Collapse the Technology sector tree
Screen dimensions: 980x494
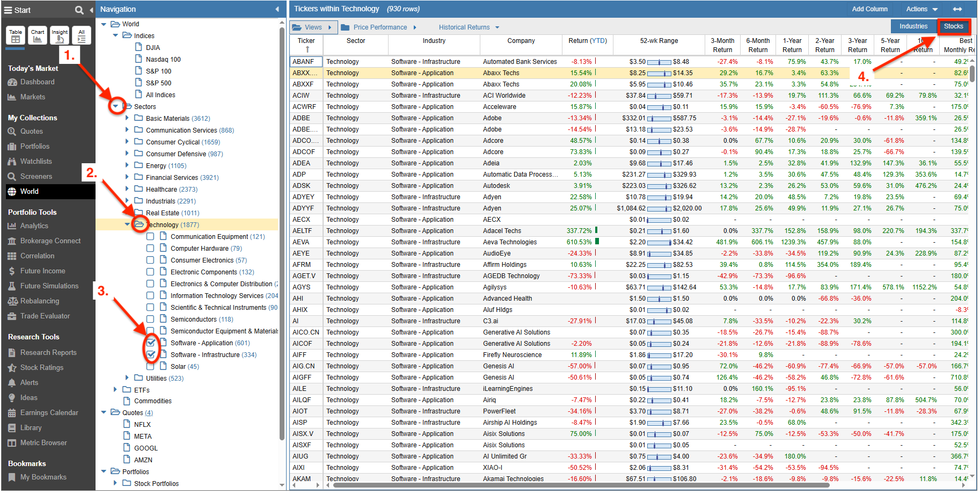127,224
